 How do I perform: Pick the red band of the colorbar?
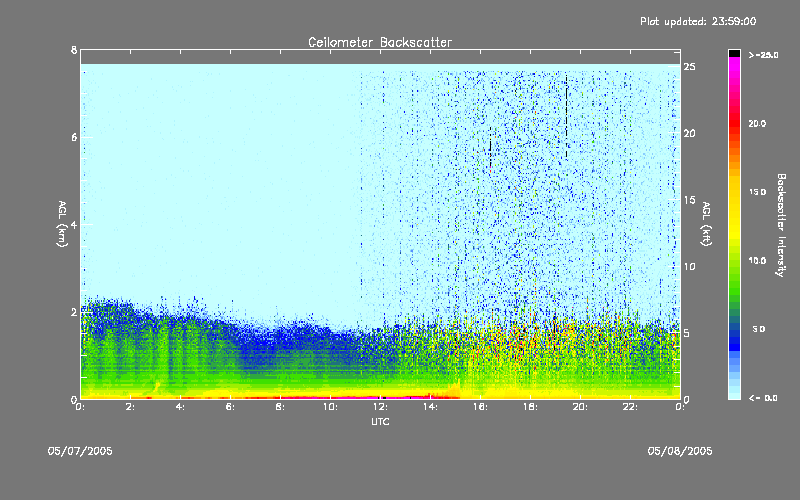(734, 125)
